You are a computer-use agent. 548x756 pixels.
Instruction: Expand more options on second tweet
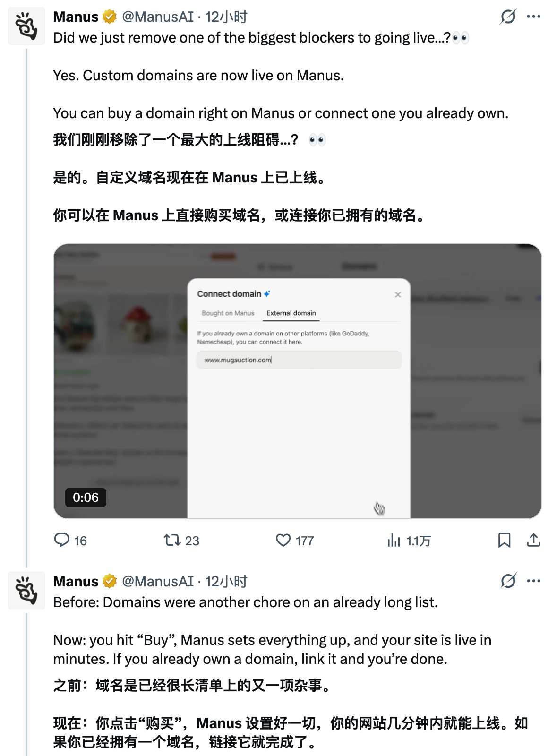tap(533, 581)
